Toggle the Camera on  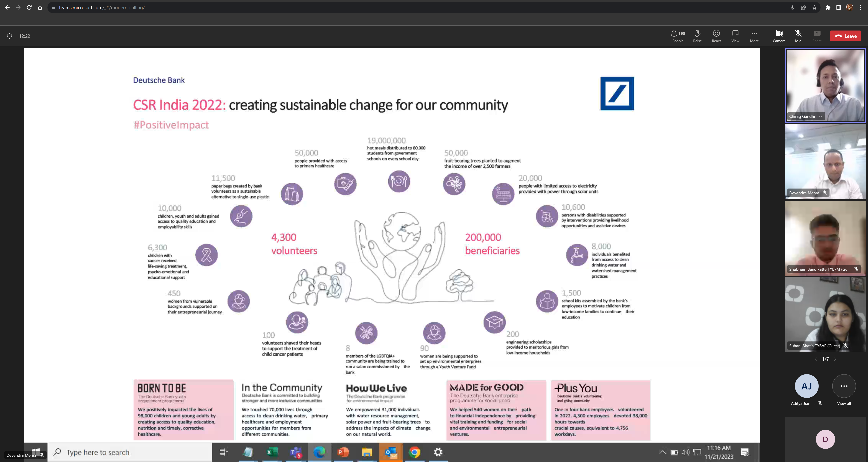tap(779, 36)
